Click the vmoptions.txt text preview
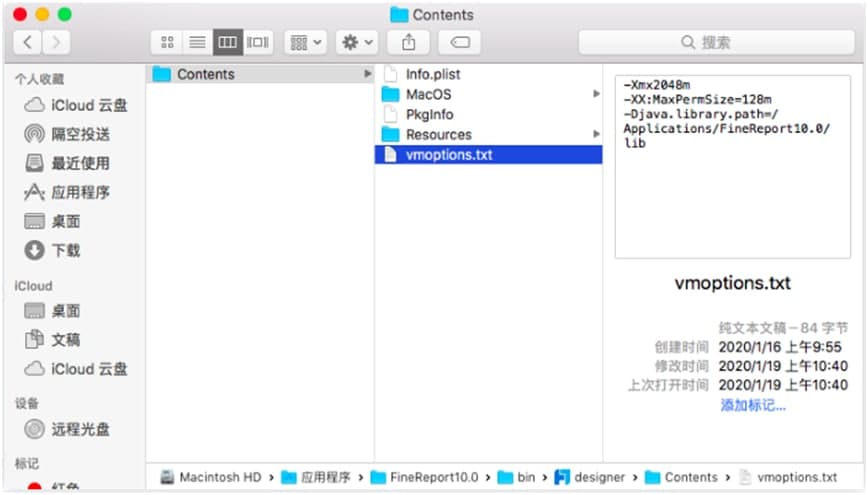Screen dimensions: 868x495 pos(732,167)
